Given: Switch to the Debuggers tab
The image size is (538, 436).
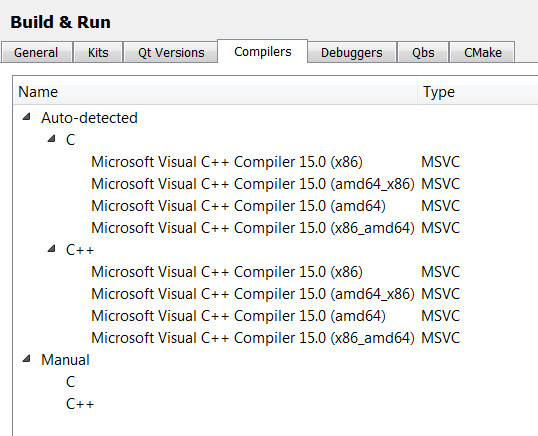Looking at the screenshot, I should pyautogui.click(x=352, y=52).
